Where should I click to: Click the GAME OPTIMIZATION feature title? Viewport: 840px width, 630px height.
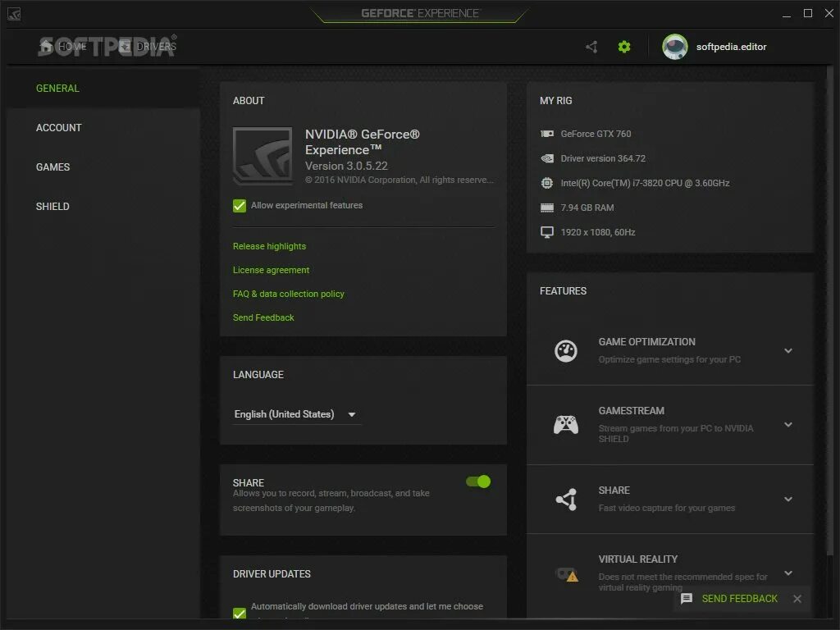[x=647, y=342]
